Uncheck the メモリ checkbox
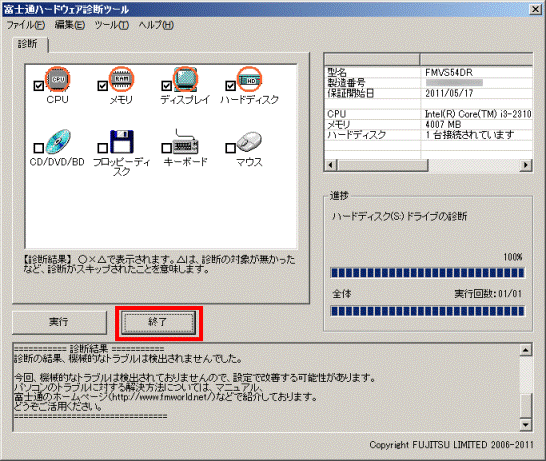The height and width of the screenshot is (461, 546). click(x=102, y=86)
